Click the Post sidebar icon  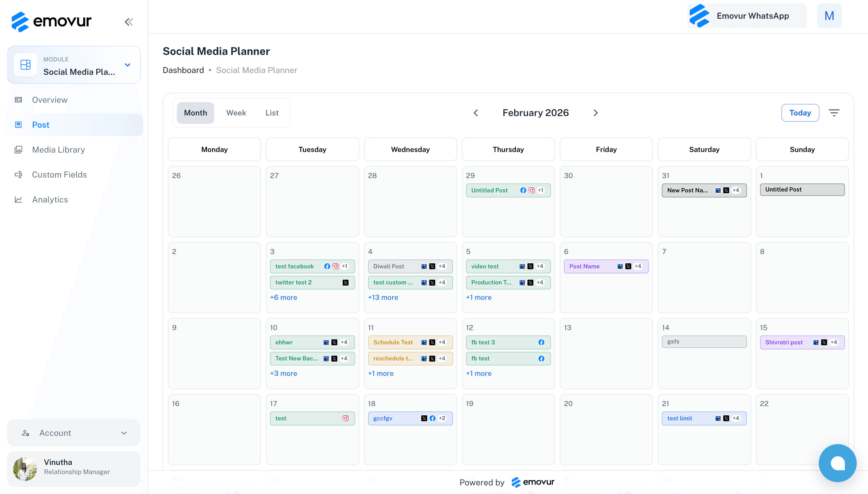18,124
